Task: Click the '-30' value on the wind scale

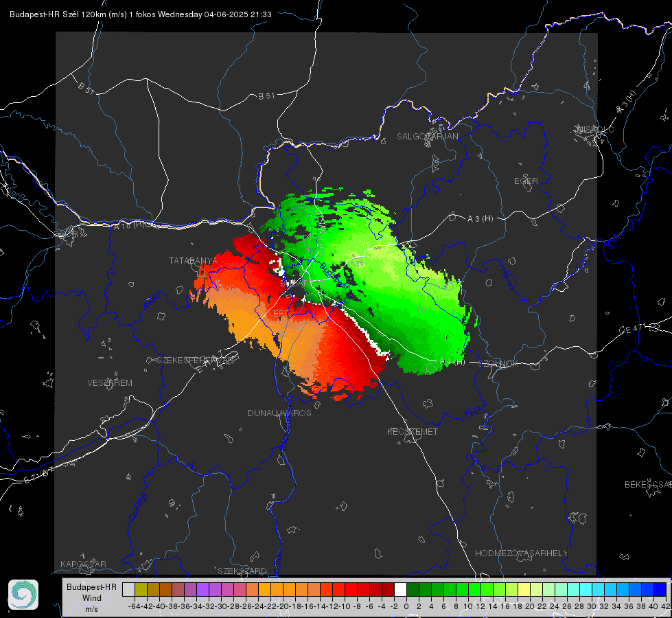Action: [x=221, y=606]
